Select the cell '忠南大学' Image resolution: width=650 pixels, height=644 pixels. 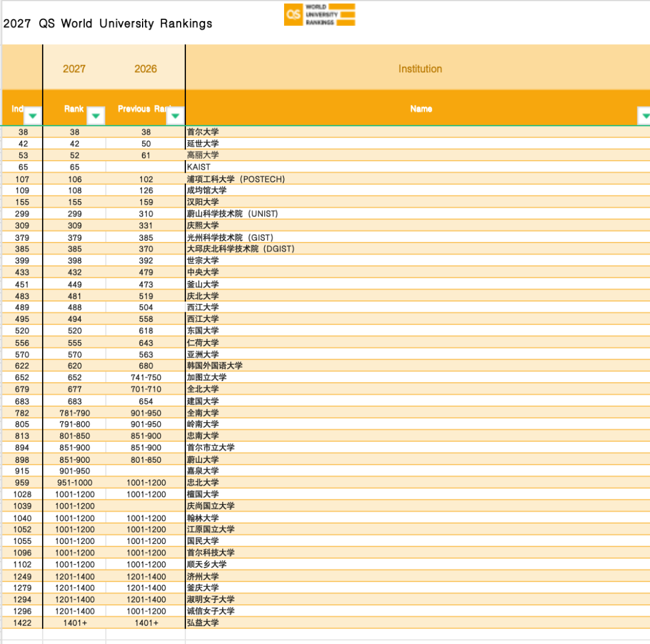click(x=418, y=436)
